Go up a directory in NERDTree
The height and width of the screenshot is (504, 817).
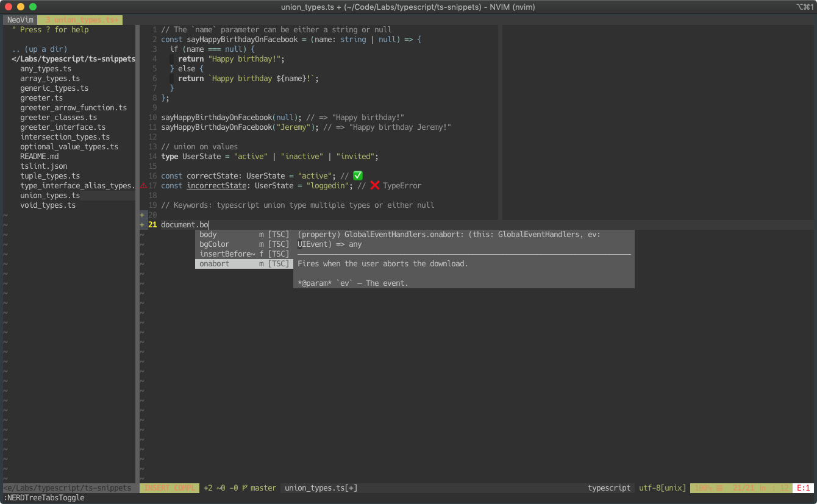point(40,49)
